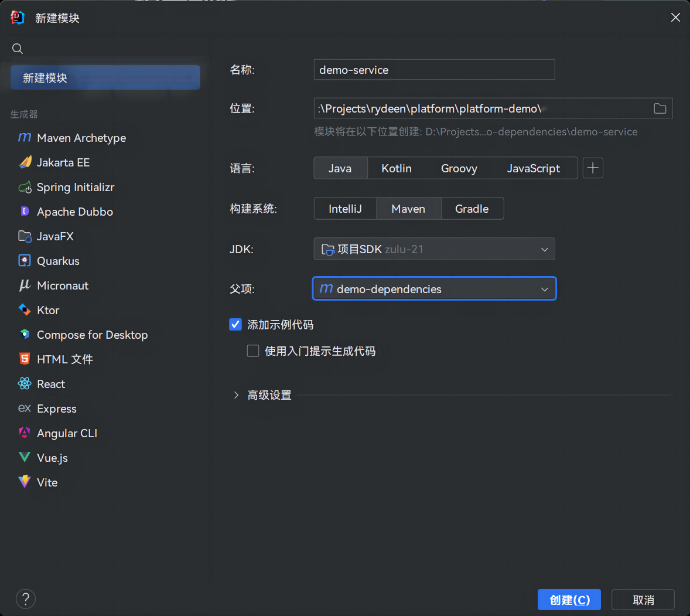The height and width of the screenshot is (616, 690).
Task: Select the Vue.js generator icon
Action: tap(25, 458)
